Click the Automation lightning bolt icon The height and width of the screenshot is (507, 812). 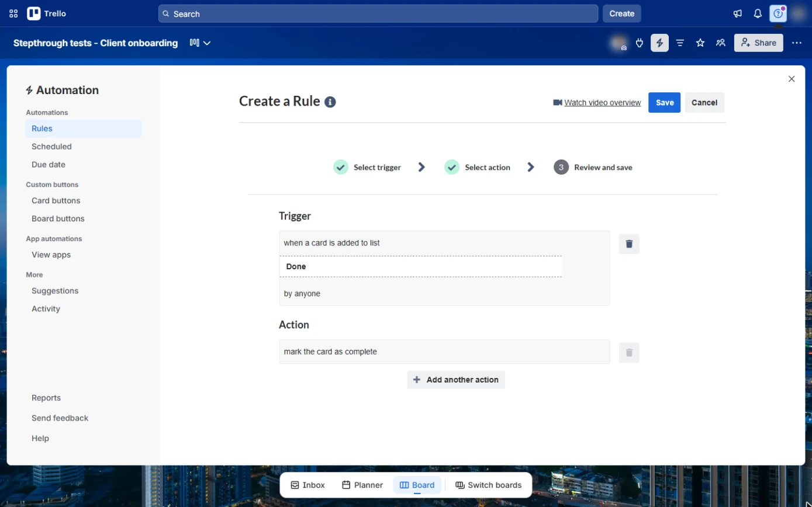[x=659, y=43]
